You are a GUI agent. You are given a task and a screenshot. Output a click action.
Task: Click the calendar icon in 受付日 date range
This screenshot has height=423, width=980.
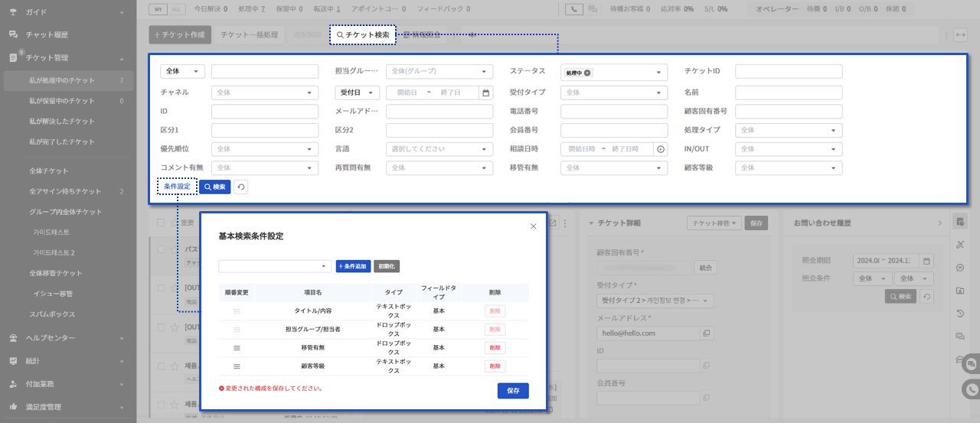(485, 93)
